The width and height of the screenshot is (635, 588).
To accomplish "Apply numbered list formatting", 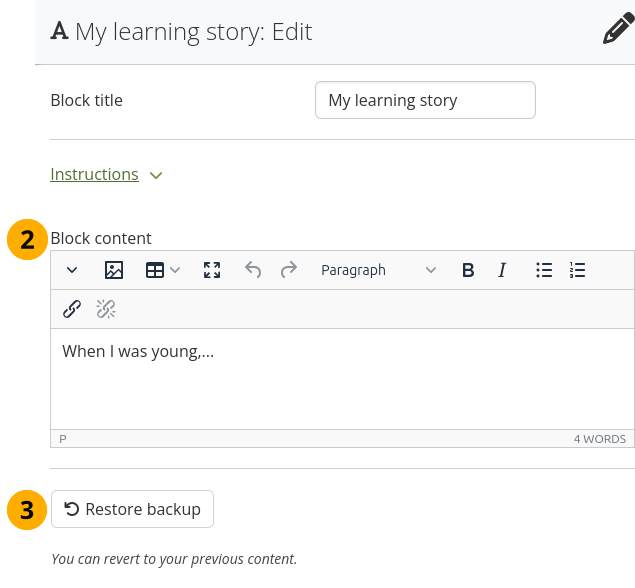I will pyautogui.click(x=577, y=270).
